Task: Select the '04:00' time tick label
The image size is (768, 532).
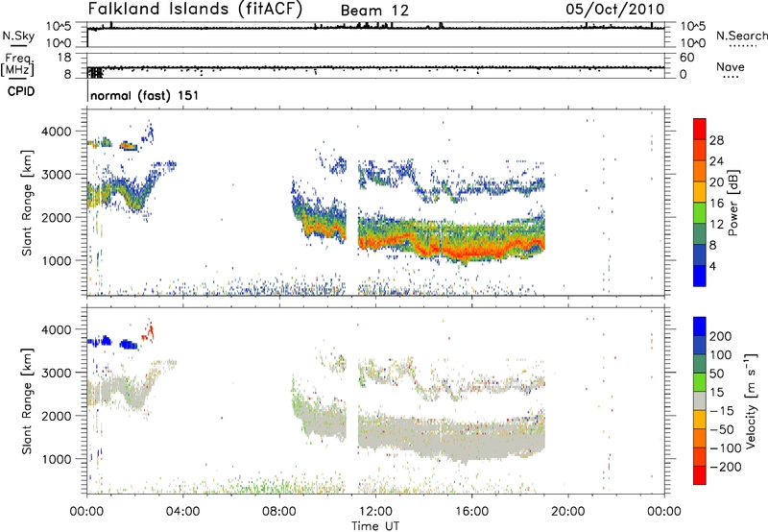Action: [182, 512]
